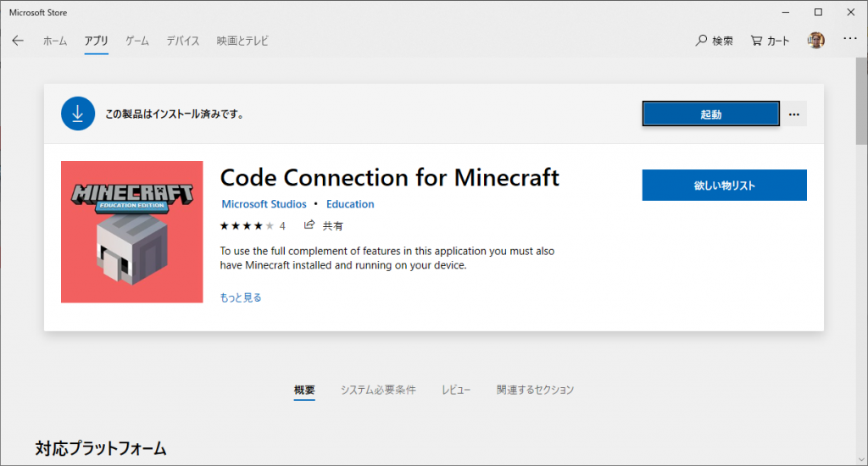This screenshot has height=466, width=868.
Task: Close the Microsoft Store window
Action: tap(851, 12)
